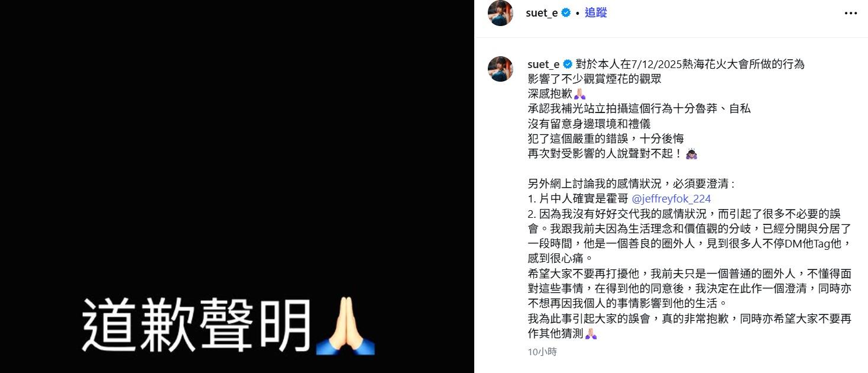Screen dimensions: 868x373
Task: Open the caption author's profile avatar
Action: click(x=500, y=69)
